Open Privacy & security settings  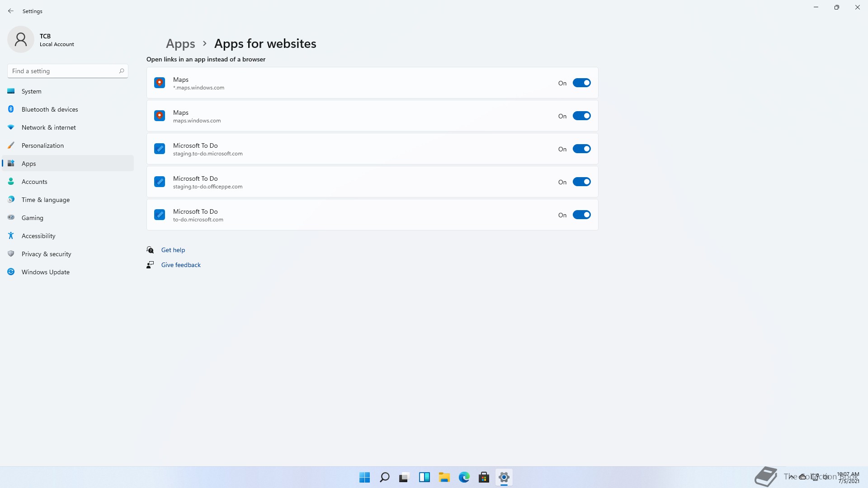click(x=68, y=254)
